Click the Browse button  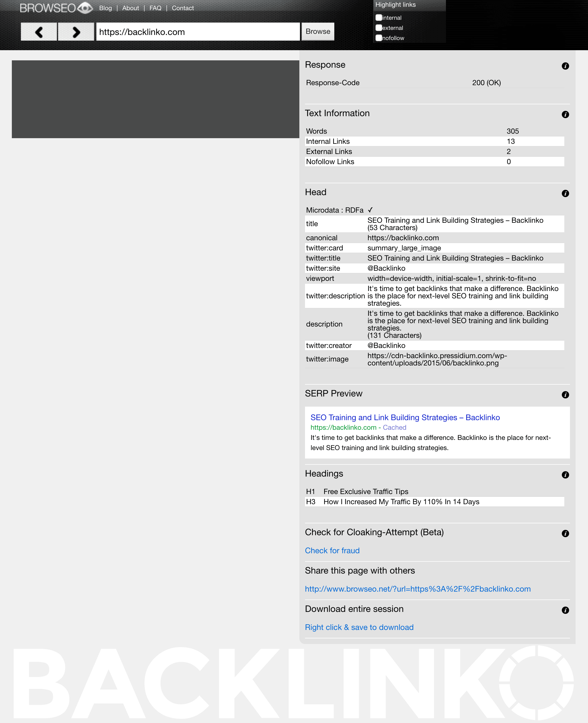318,32
